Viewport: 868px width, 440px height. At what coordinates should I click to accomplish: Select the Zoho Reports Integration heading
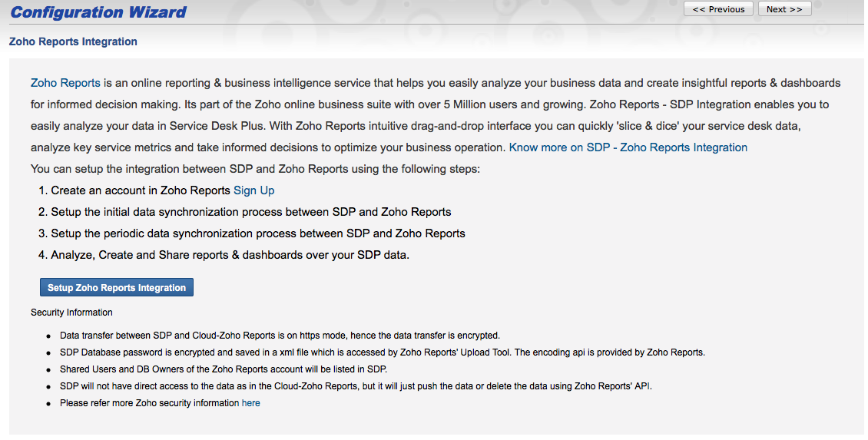[73, 42]
